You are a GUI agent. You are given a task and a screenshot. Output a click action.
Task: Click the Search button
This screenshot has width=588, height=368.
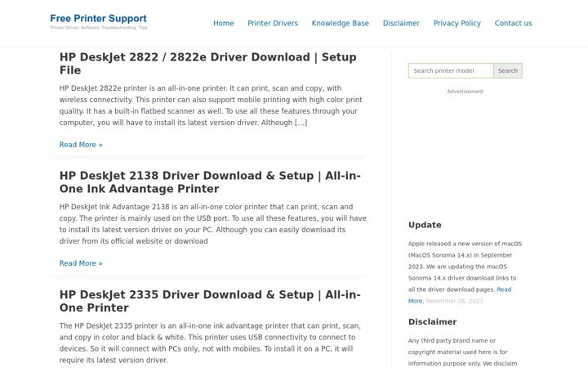[x=508, y=70]
